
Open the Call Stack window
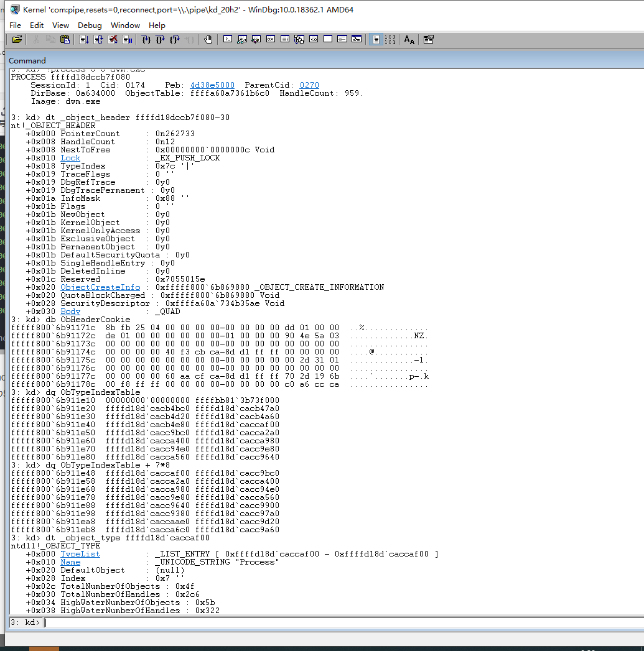tap(299, 39)
